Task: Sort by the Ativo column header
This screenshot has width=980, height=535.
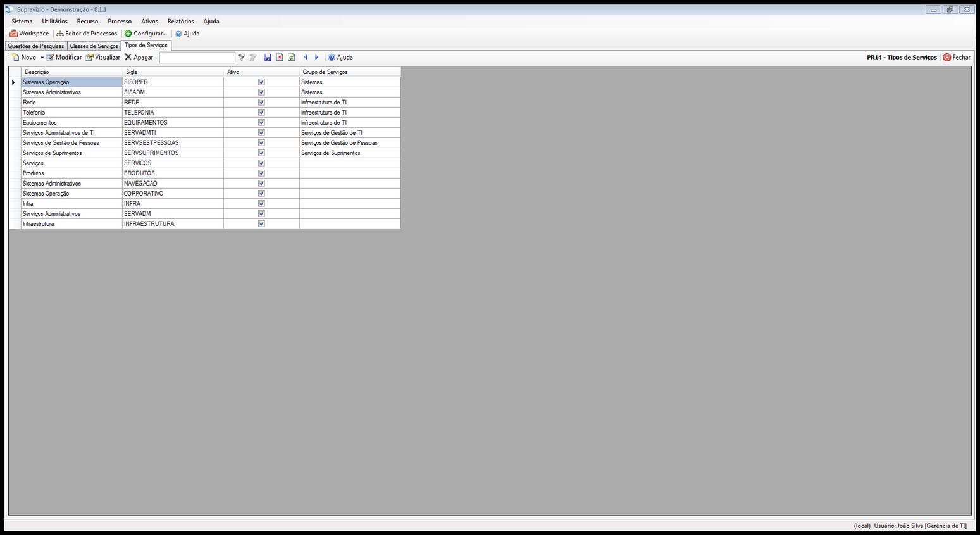Action: coord(261,72)
